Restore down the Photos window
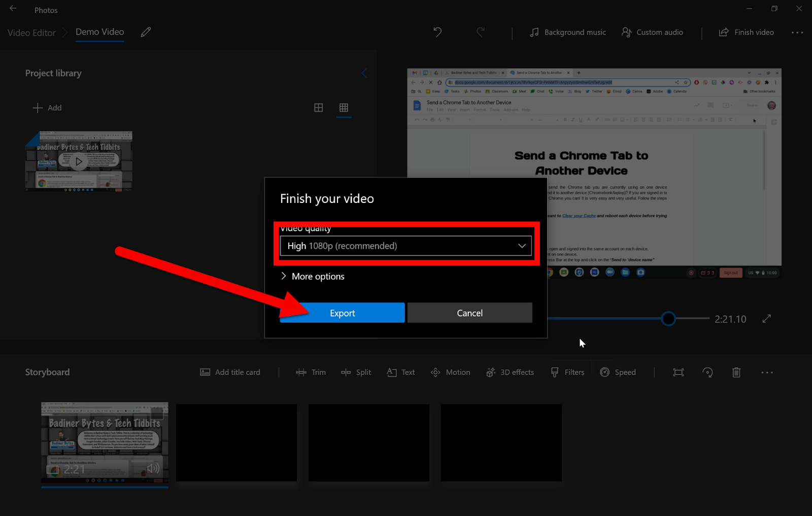Image resolution: width=812 pixels, height=516 pixels. click(x=774, y=9)
